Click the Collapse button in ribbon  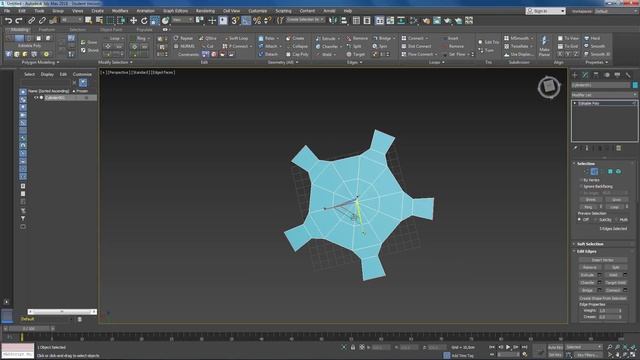[297, 46]
